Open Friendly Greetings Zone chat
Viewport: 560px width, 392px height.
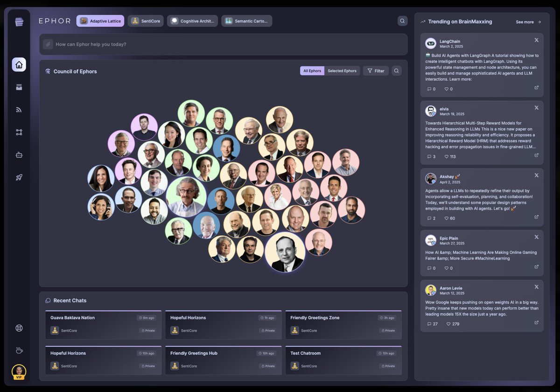[343, 325]
